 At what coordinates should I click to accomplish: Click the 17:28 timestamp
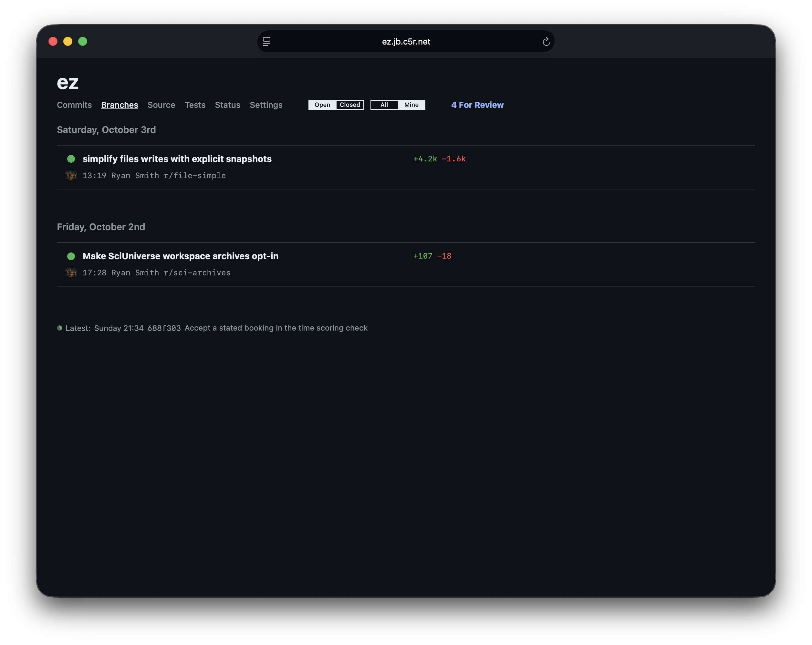(x=95, y=272)
